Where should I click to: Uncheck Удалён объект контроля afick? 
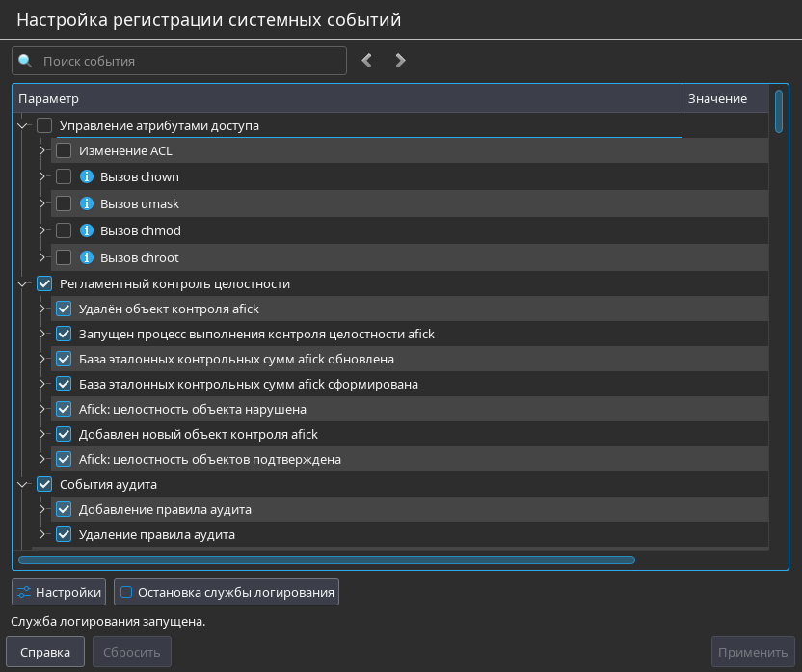(x=64, y=309)
